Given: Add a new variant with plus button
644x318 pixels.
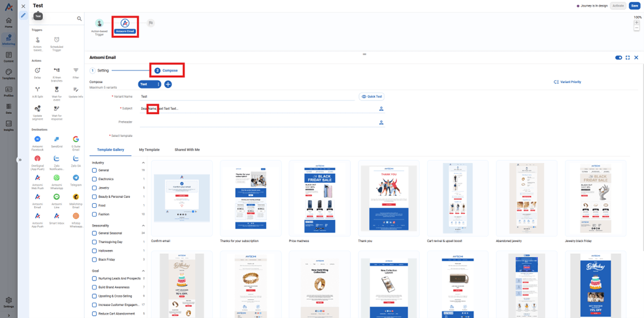Looking at the screenshot, I should (x=168, y=84).
